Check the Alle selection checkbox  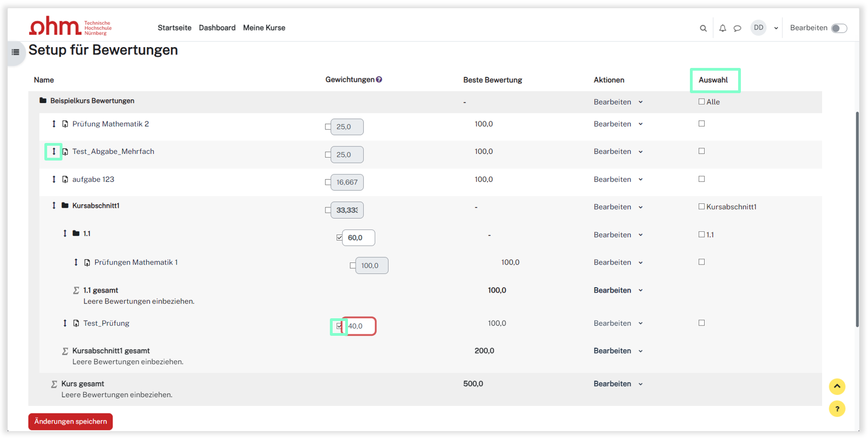701,101
